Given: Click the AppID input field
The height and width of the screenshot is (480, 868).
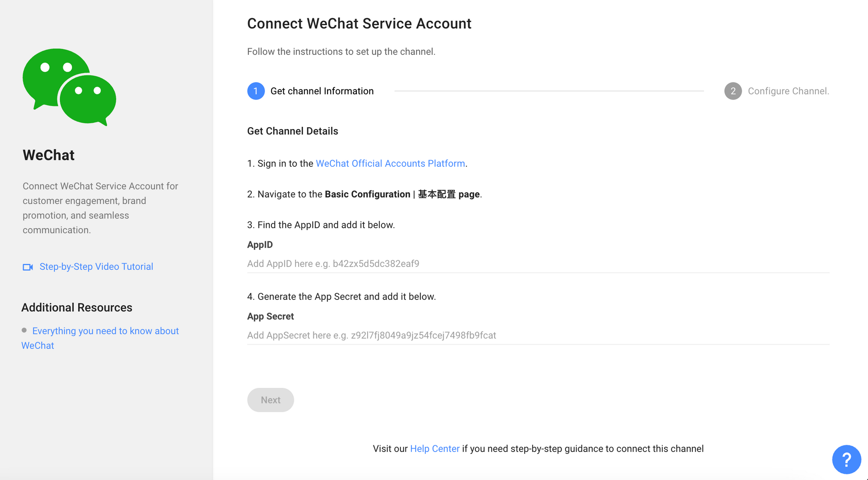Looking at the screenshot, I should tap(434, 263).
